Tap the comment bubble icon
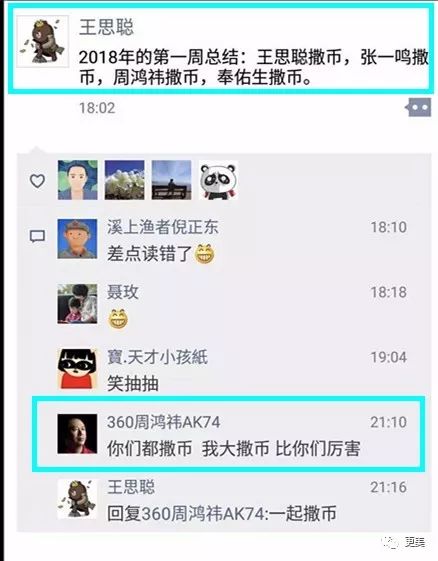This screenshot has height=561, width=438. 37,236
